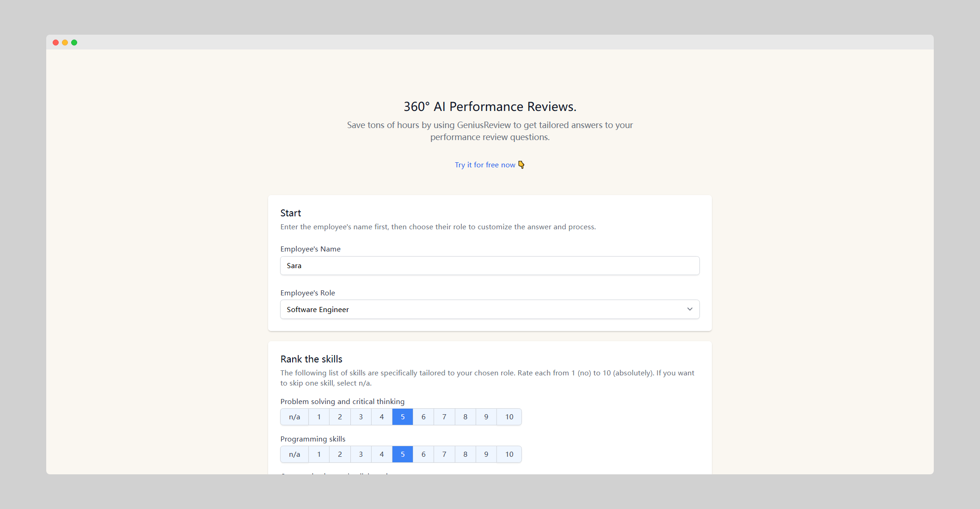
Task: Open the Employee's Role dropdown
Action: tap(489, 309)
